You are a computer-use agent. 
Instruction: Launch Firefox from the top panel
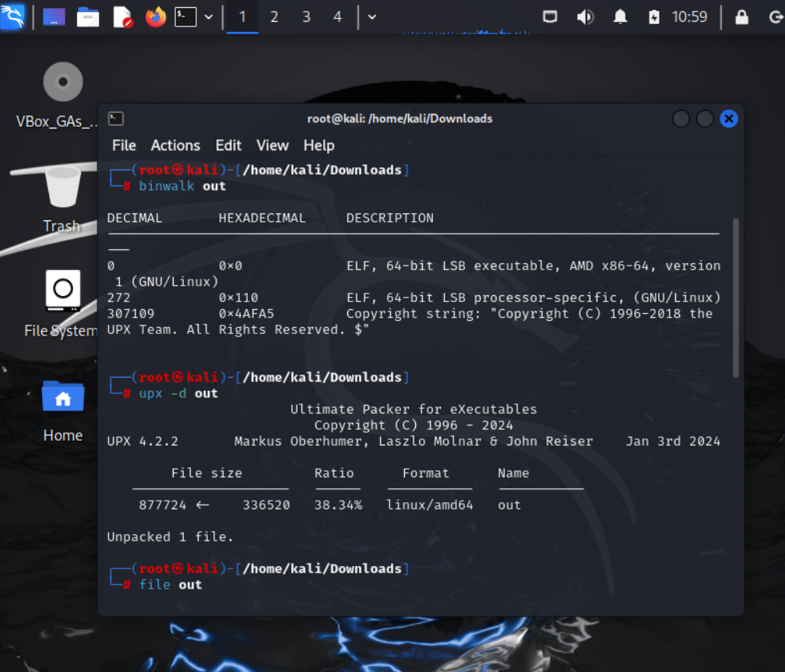[156, 16]
